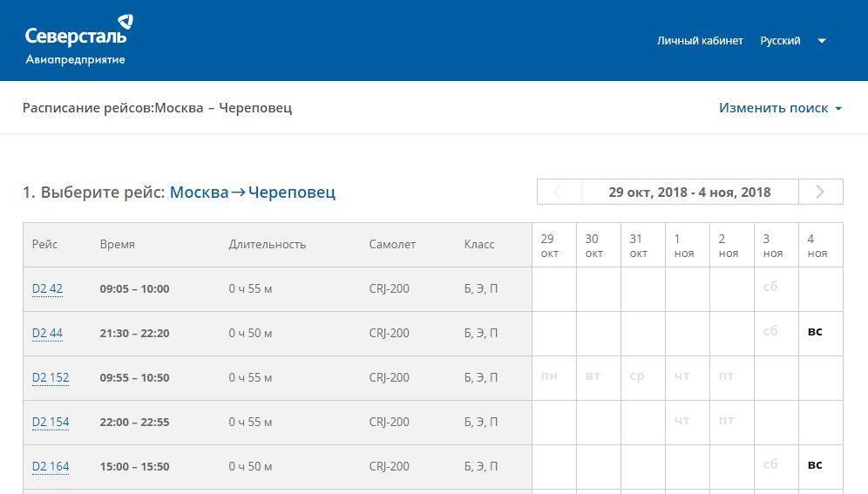Click the 4 ноя date column header
The height and width of the screenshot is (494, 868).
pos(820,246)
